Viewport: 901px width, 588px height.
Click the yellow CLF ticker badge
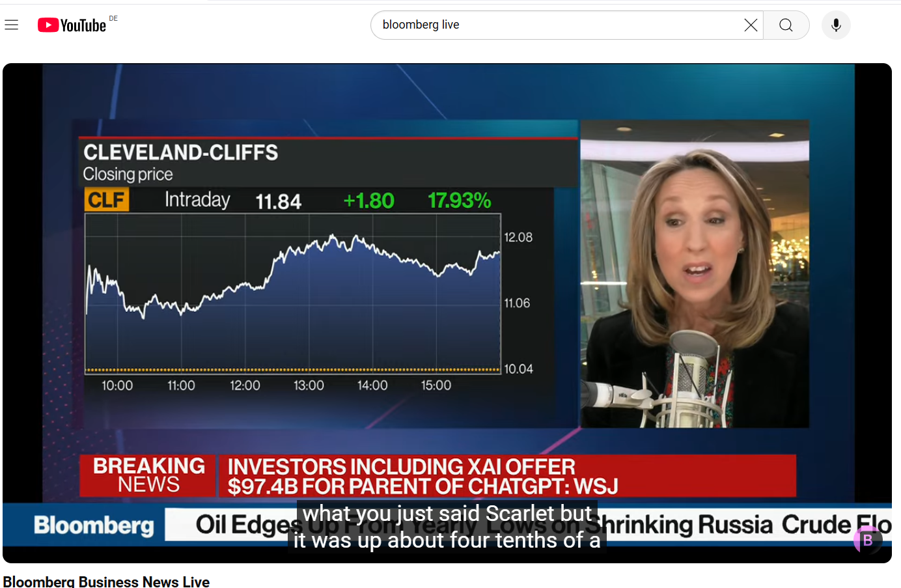[x=107, y=200]
